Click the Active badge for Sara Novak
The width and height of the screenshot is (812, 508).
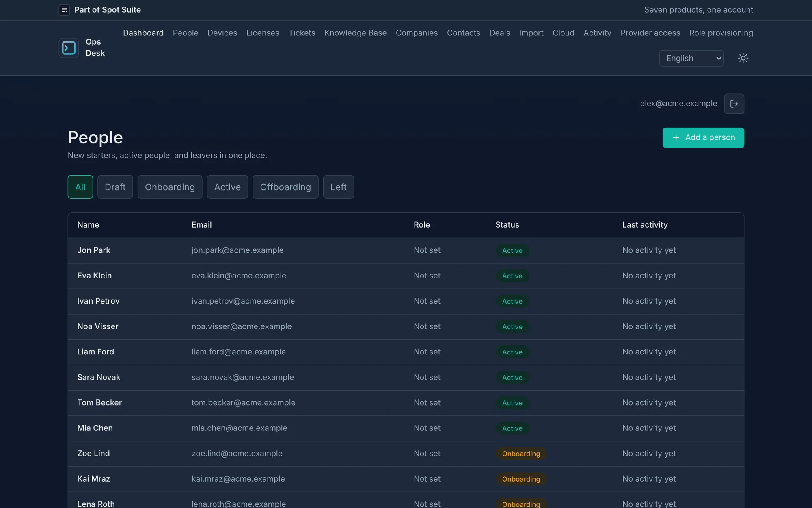coord(512,378)
